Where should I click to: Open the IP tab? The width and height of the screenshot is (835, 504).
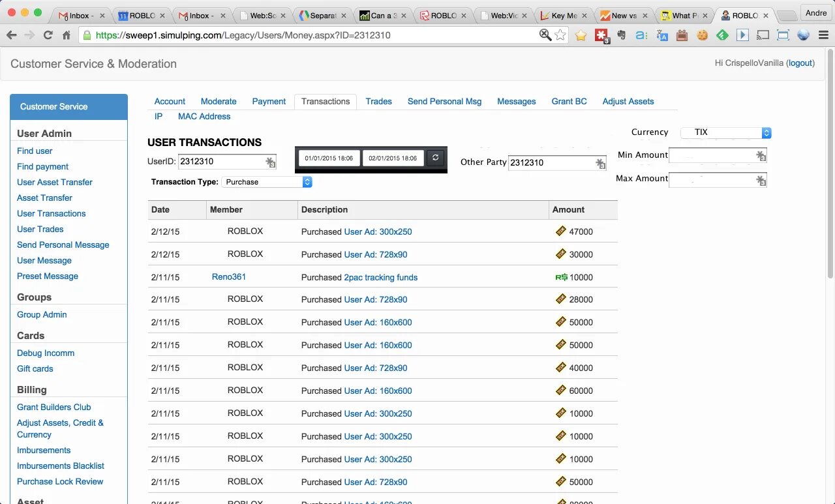click(159, 116)
